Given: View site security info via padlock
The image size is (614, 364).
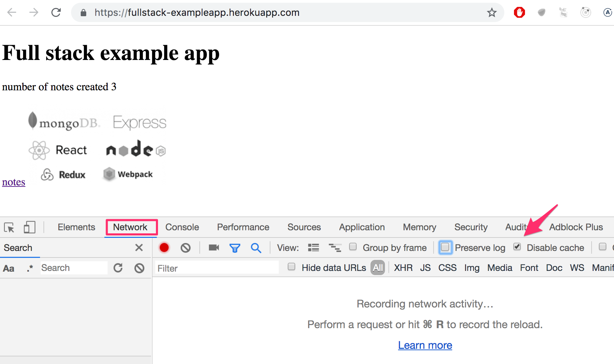Looking at the screenshot, I should (x=83, y=13).
